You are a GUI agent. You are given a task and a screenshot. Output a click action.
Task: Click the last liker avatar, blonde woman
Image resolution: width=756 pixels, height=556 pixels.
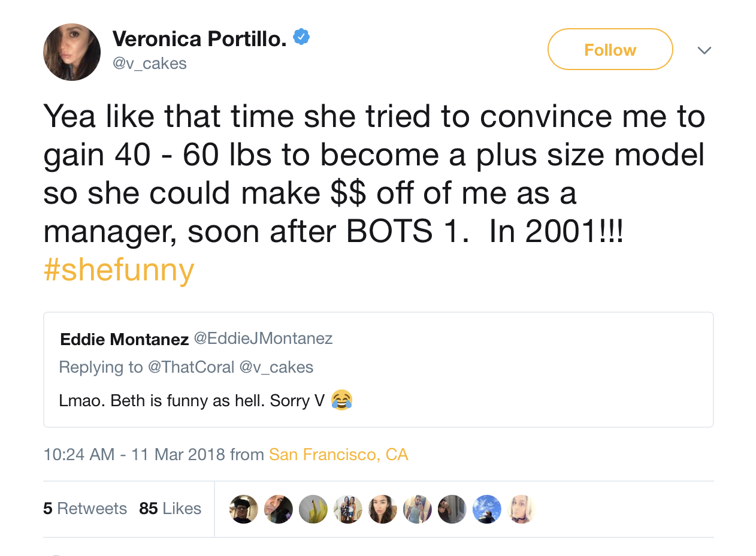pos(522,509)
